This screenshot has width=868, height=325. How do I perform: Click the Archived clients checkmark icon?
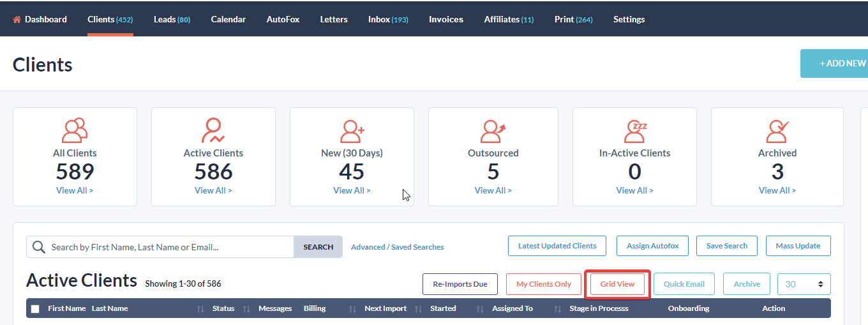coord(777,130)
